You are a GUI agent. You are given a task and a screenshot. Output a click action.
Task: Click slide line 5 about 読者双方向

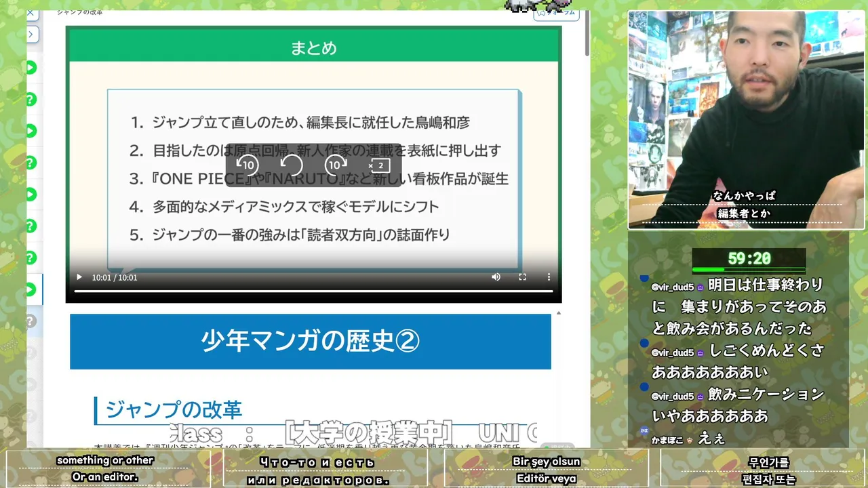tap(290, 235)
